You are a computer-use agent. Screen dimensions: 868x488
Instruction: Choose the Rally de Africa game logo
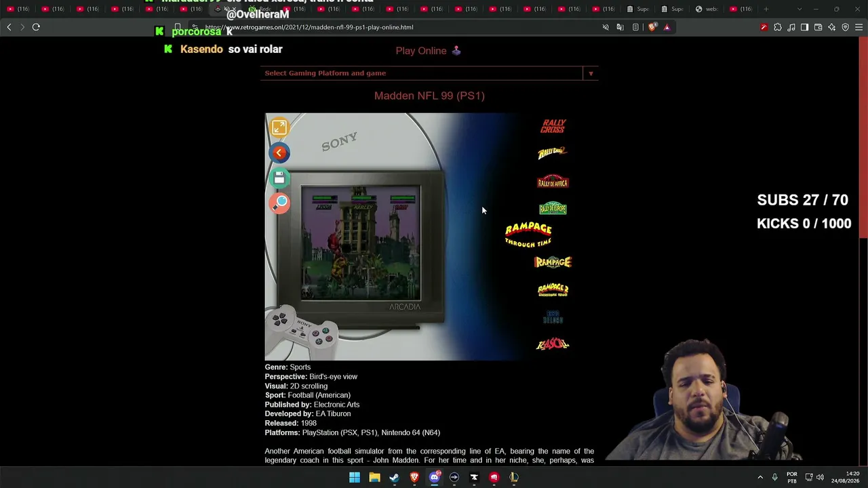(553, 182)
